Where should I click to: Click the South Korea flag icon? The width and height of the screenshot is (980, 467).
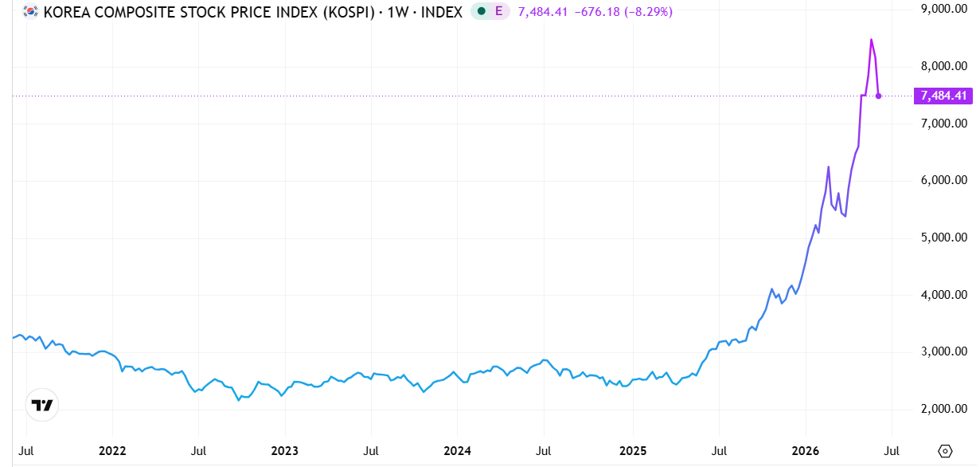[30, 12]
